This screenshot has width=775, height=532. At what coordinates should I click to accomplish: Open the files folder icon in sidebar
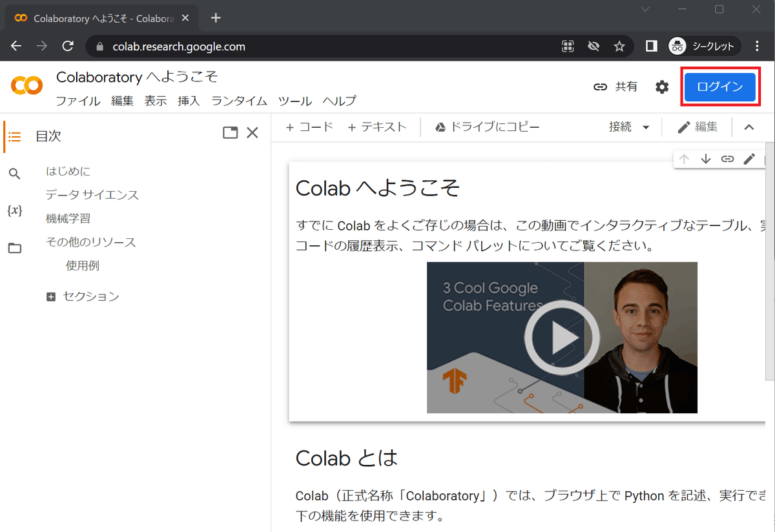click(x=14, y=248)
